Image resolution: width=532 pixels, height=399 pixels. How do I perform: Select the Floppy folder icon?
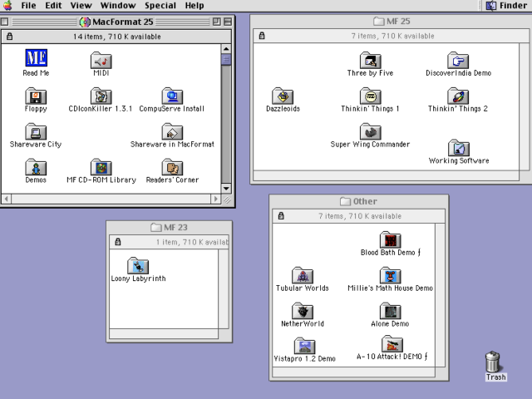(36, 96)
